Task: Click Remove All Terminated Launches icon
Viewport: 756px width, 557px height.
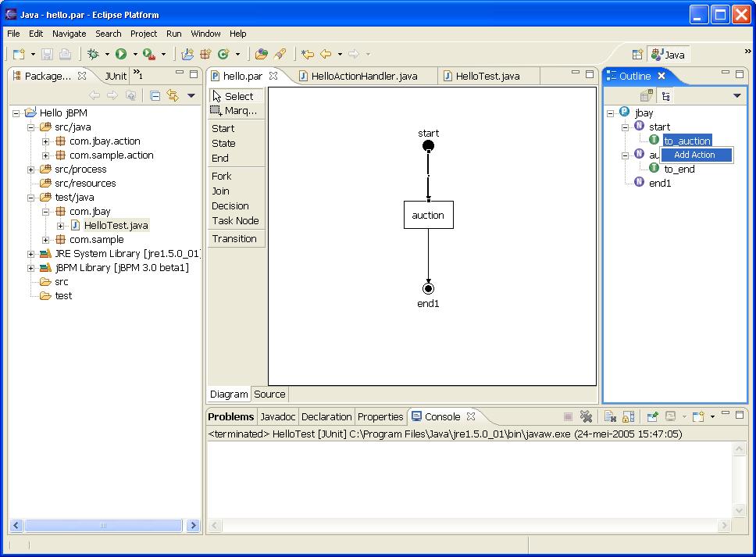Action: (x=586, y=416)
